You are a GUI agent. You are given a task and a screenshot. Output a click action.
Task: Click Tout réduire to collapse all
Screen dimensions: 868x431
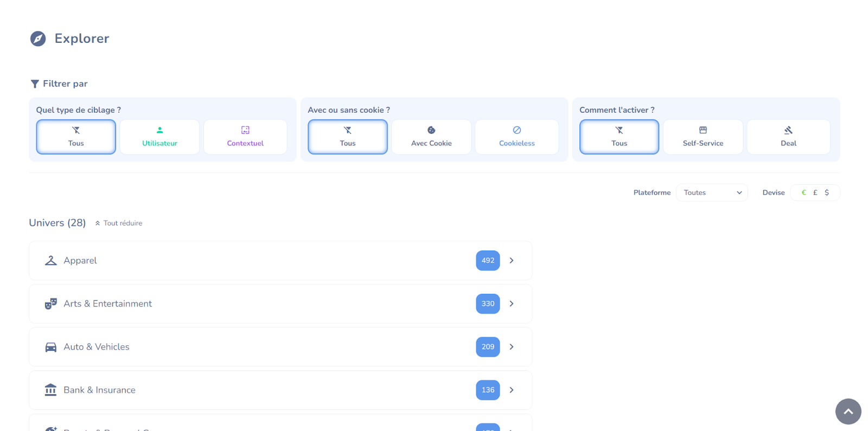coord(119,223)
